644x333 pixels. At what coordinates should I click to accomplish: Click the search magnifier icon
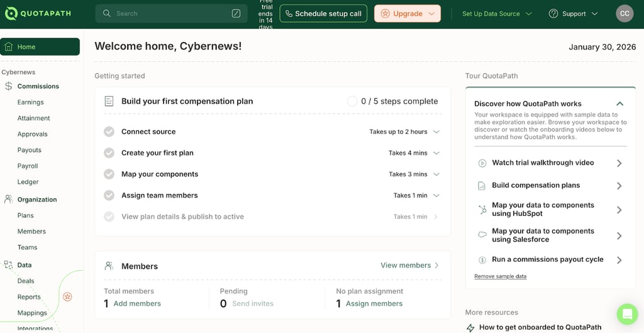pyautogui.click(x=107, y=14)
